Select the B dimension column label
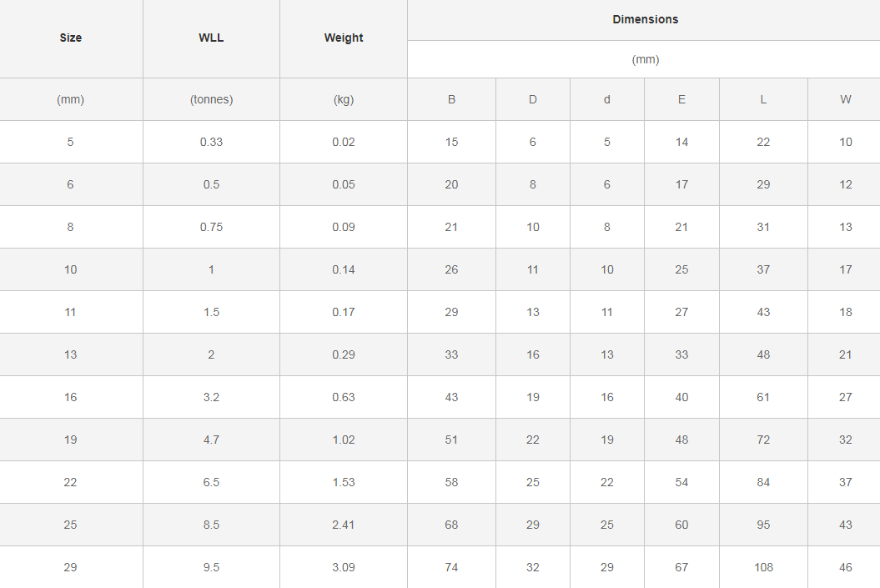Image resolution: width=880 pixels, height=588 pixels. pos(451,99)
